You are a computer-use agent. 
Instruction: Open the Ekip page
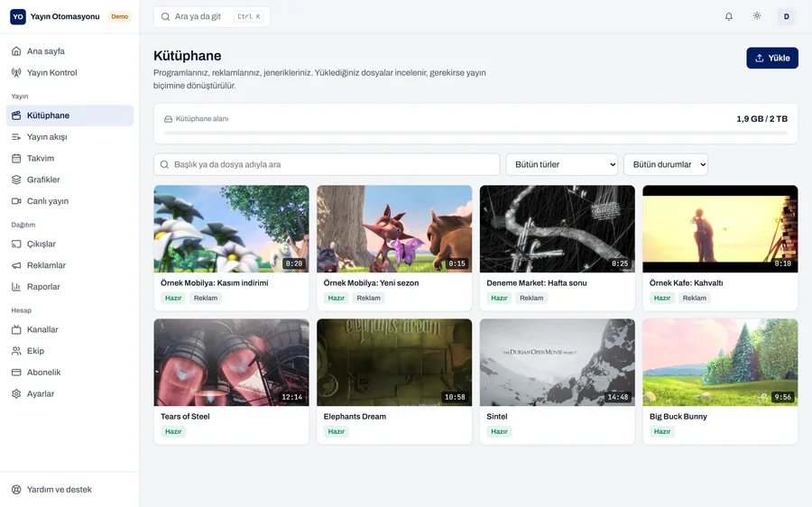coord(69,351)
